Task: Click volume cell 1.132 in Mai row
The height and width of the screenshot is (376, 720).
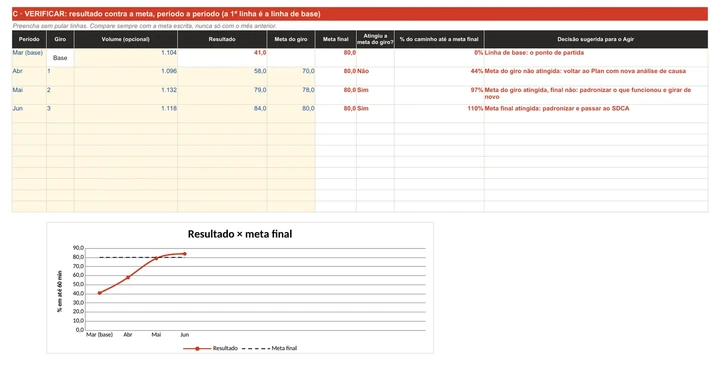Action: click(x=126, y=95)
